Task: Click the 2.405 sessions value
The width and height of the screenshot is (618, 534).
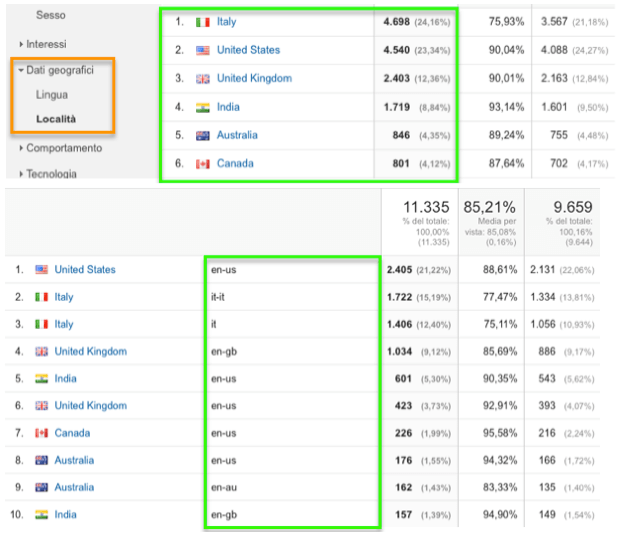Action: click(x=399, y=270)
